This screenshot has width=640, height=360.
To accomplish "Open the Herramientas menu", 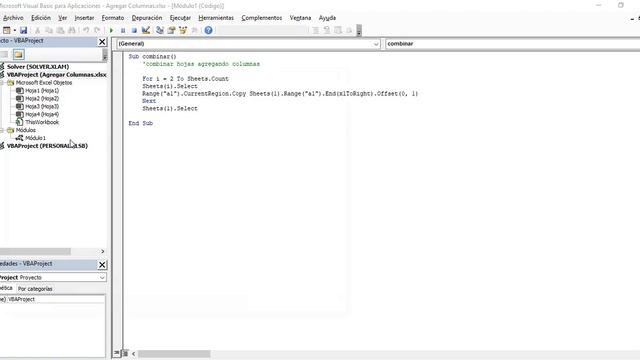I will click(x=216, y=18).
